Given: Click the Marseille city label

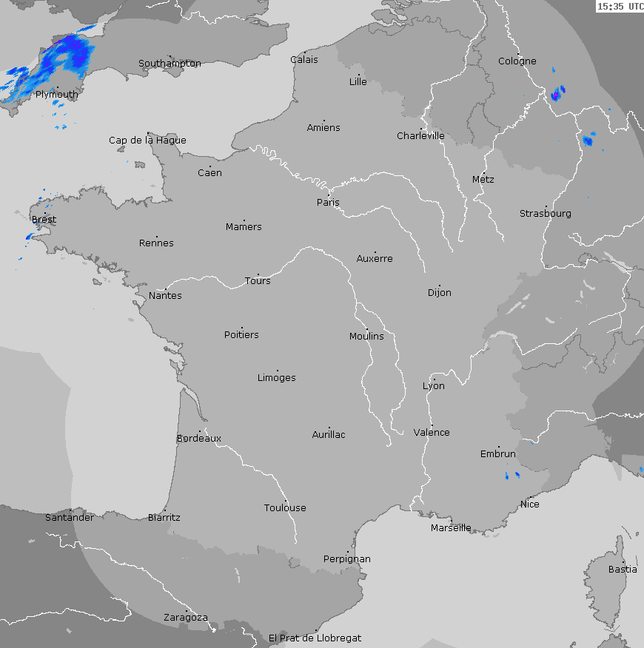Looking at the screenshot, I should 451,527.
